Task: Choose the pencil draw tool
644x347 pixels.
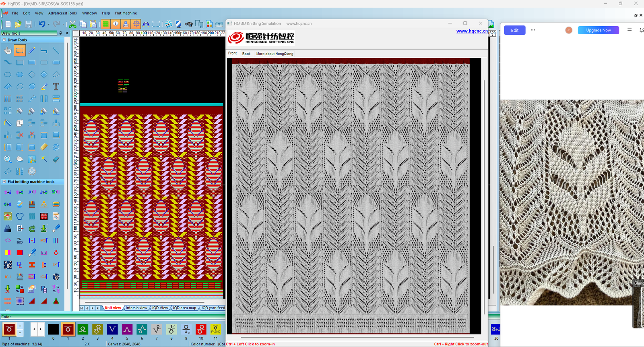Action: pos(32,50)
